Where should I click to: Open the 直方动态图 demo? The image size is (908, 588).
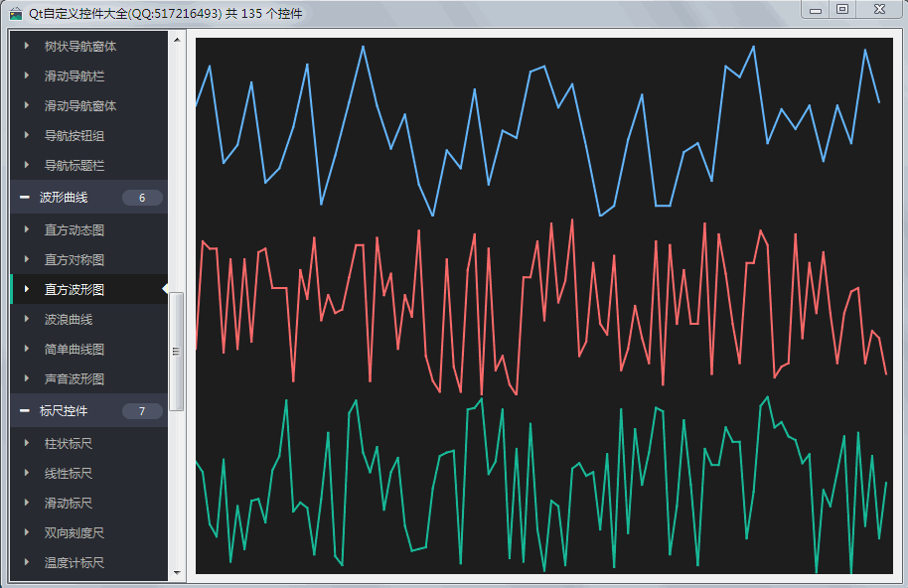pyautogui.click(x=75, y=230)
